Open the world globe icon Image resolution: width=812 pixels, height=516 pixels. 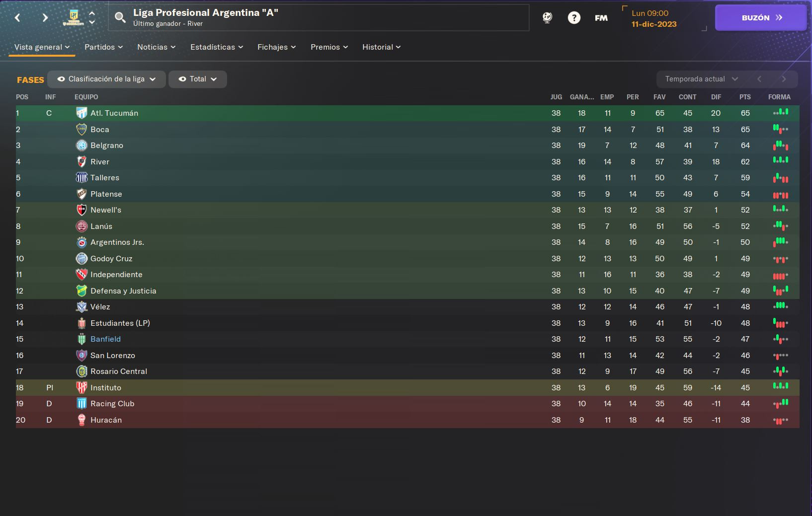click(547, 18)
